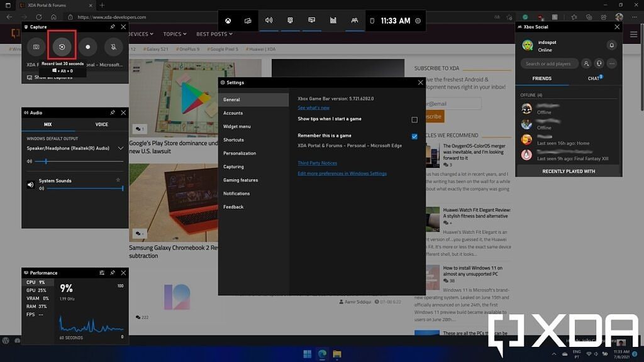Open the Windows default output speaker dropdown
This screenshot has width=644, height=362.
pos(119,148)
